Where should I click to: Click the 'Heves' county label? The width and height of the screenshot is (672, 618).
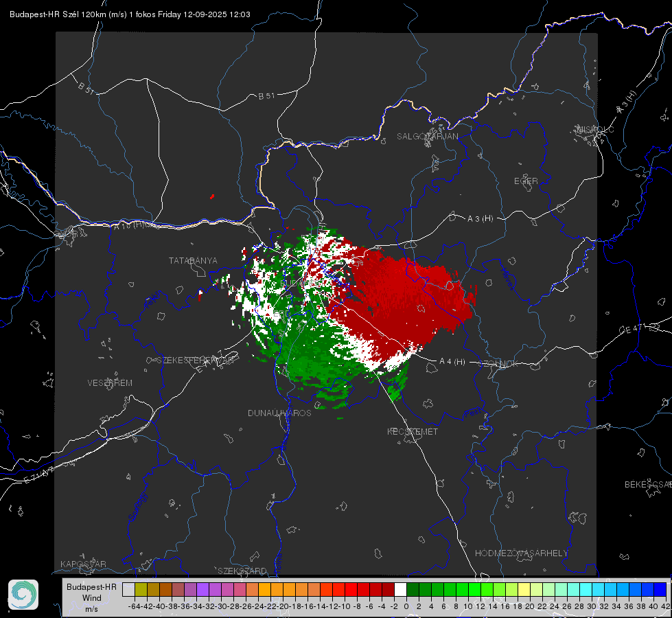tap(507, 279)
